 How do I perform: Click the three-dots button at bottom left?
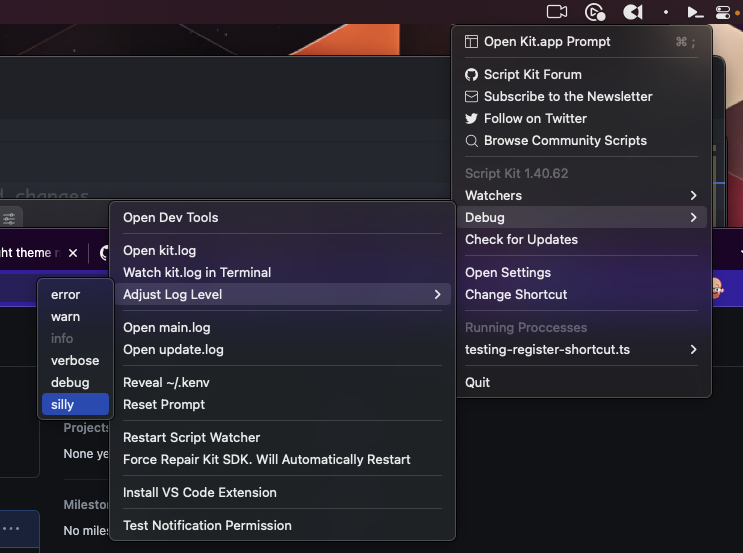11,528
